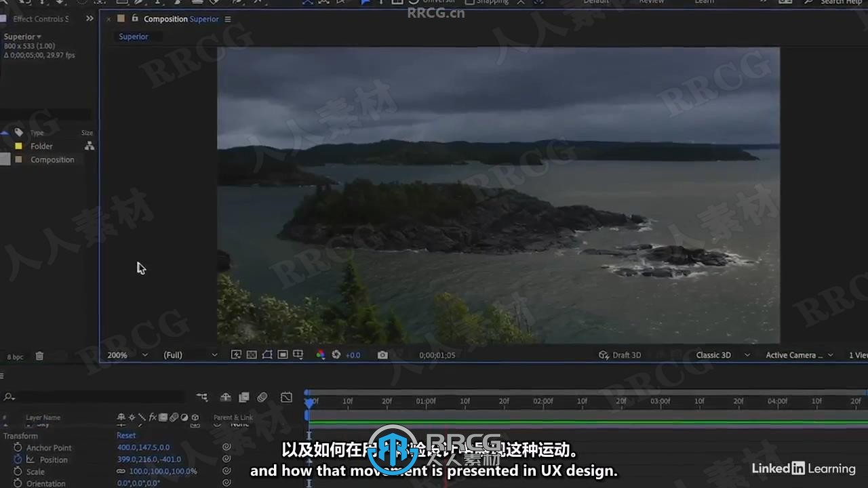The height and width of the screenshot is (488, 868).
Task: Open the (Full) resolution dropdown
Action: click(190, 354)
